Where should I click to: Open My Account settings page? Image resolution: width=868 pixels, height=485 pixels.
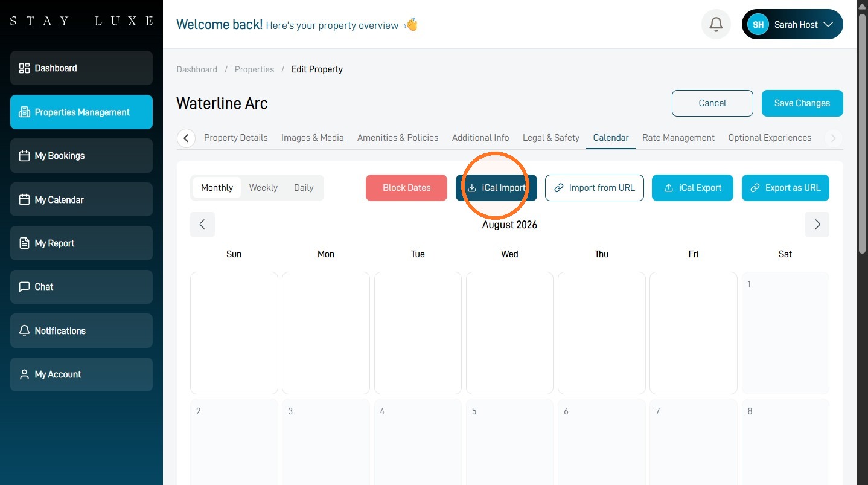coord(81,374)
